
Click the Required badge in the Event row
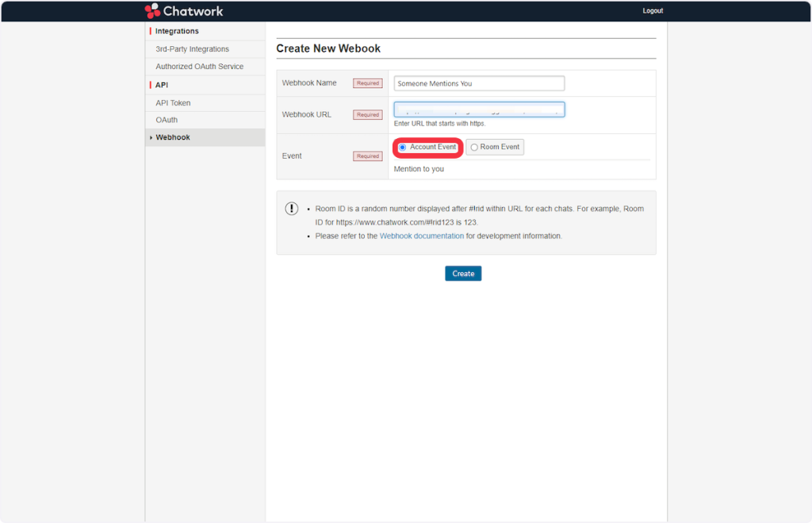(368, 156)
